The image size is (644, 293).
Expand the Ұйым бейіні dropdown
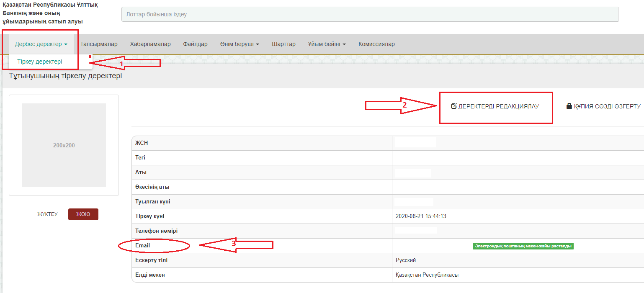point(327,44)
